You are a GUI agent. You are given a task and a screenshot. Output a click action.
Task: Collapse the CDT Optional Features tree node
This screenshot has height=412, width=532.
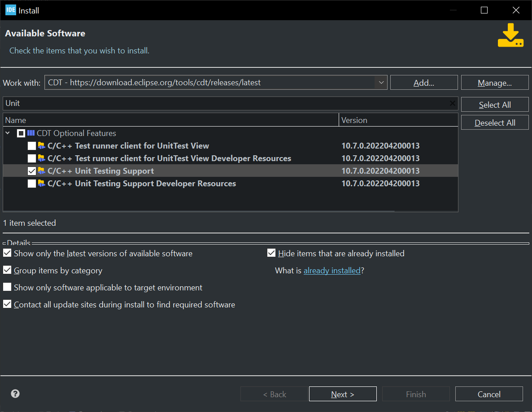(x=8, y=133)
